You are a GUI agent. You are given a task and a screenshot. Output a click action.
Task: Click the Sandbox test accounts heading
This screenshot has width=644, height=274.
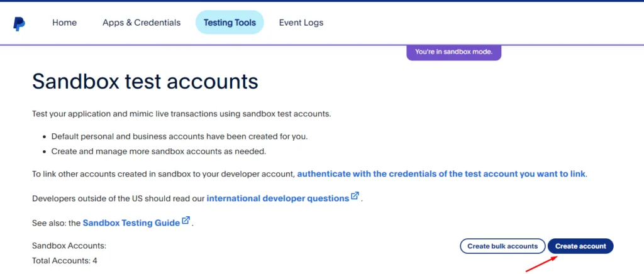[x=145, y=81]
